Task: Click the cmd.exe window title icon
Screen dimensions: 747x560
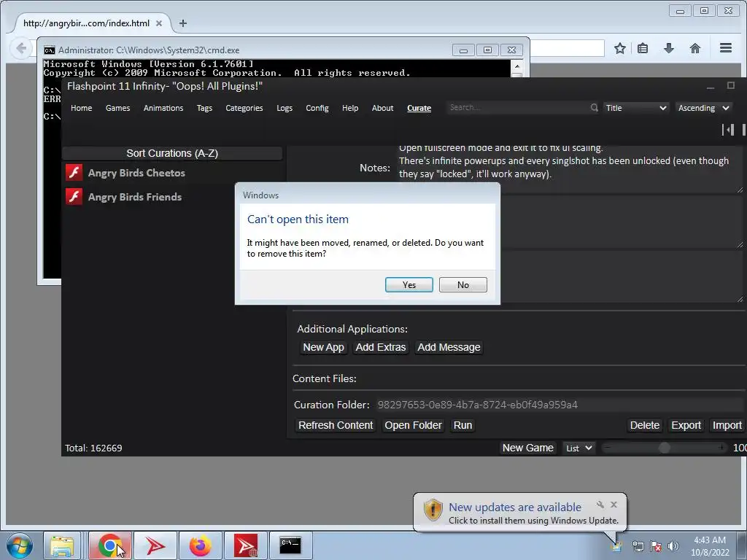Action: pos(49,50)
